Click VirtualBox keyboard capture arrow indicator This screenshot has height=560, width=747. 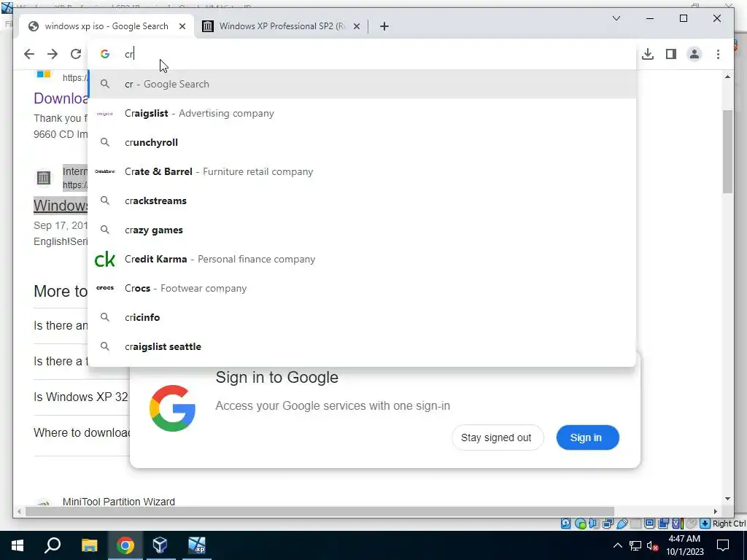705,524
